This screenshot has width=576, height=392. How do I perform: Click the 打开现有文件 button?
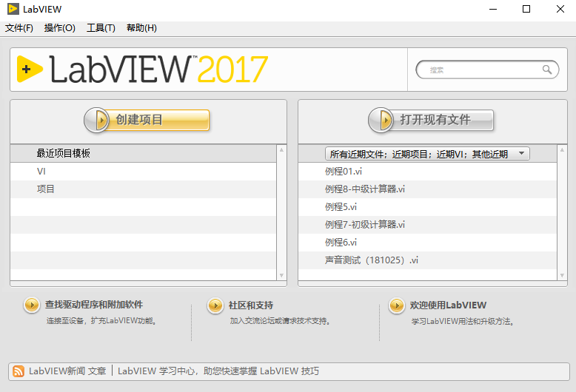pos(431,120)
